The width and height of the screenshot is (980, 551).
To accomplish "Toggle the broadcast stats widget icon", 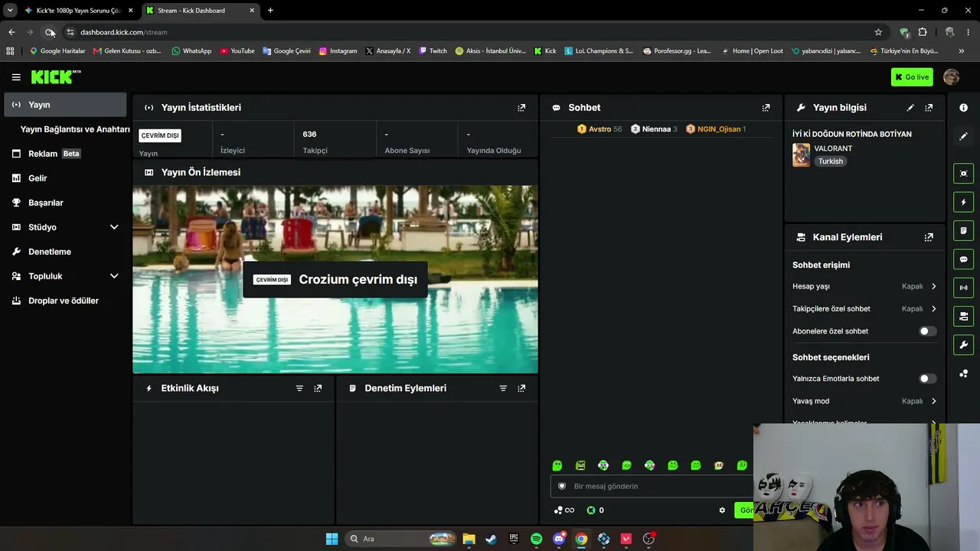I will pos(963,288).
